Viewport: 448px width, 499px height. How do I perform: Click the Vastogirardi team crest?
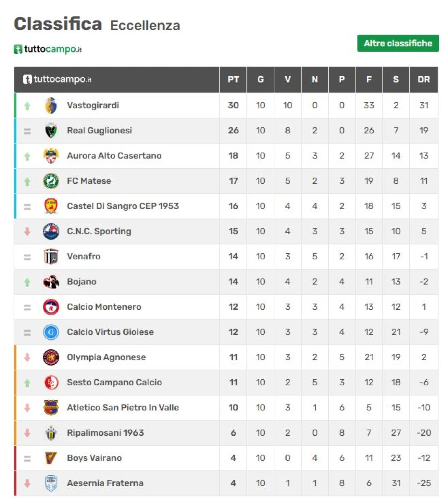click(51, 105)
